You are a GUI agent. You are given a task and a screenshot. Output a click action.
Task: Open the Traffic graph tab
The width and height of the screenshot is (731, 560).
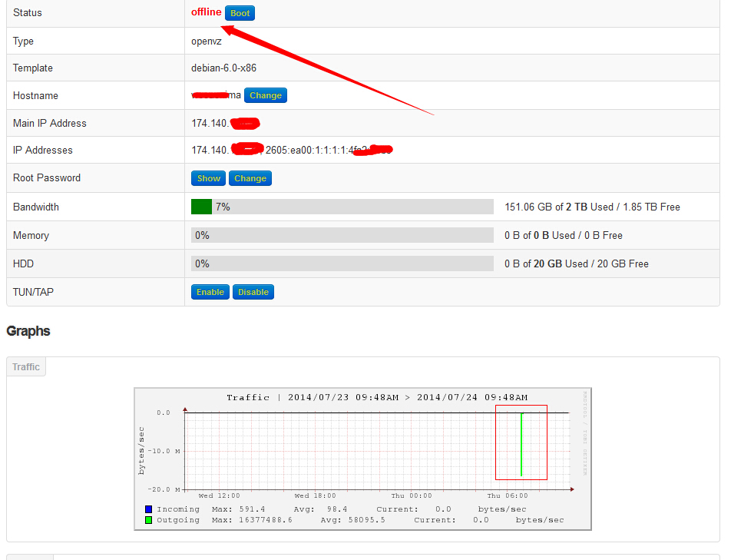pos(26,367)
